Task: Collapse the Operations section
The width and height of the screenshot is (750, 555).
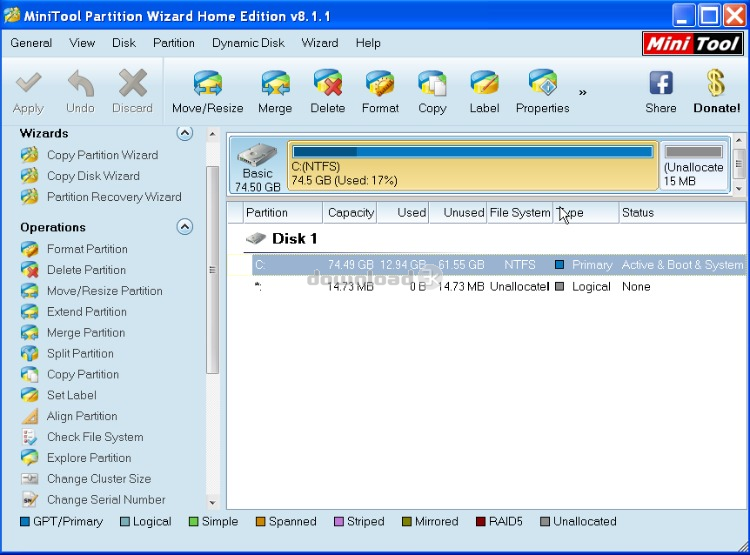Action: [x=184, y=227]
